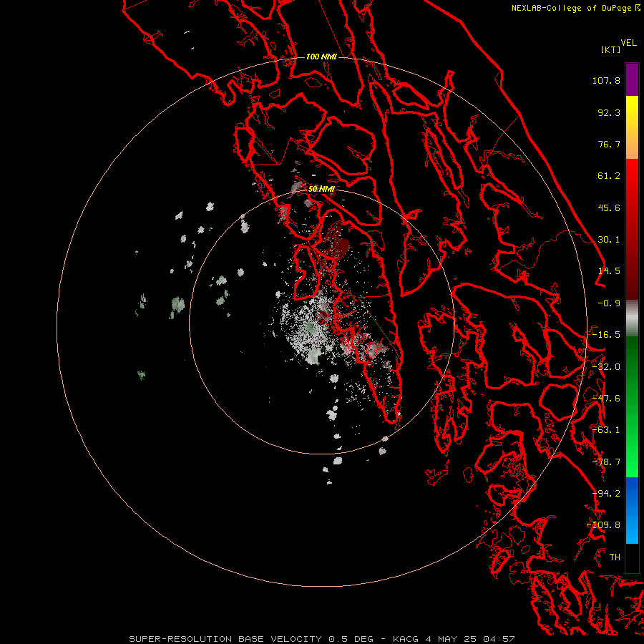Click the [KT] units label

tap(610, 49)
